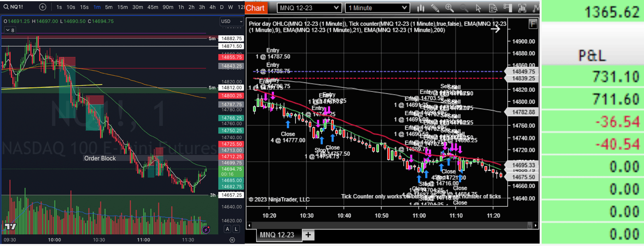Click the chart trader icon
The width and height of the screenshot is (644, 246).
(507, 8)
